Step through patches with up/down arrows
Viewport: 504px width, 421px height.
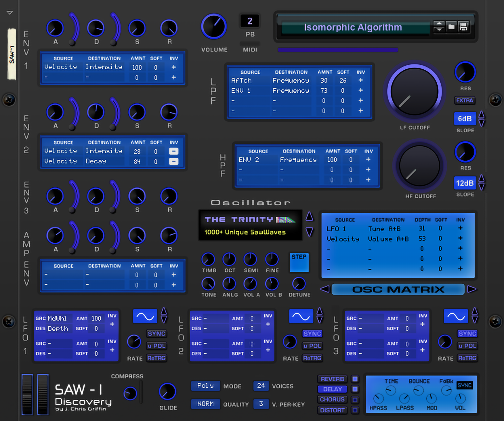tap(439, 27)
